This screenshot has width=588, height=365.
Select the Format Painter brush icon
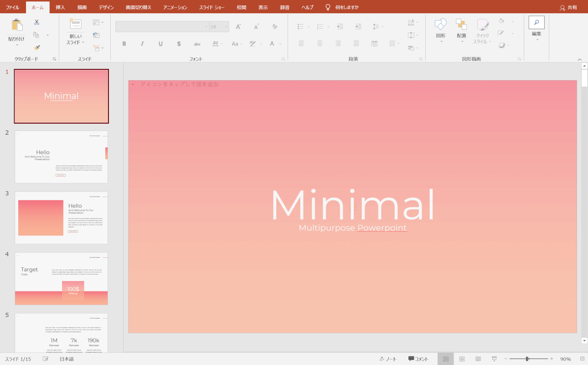(x=36, y=47)
